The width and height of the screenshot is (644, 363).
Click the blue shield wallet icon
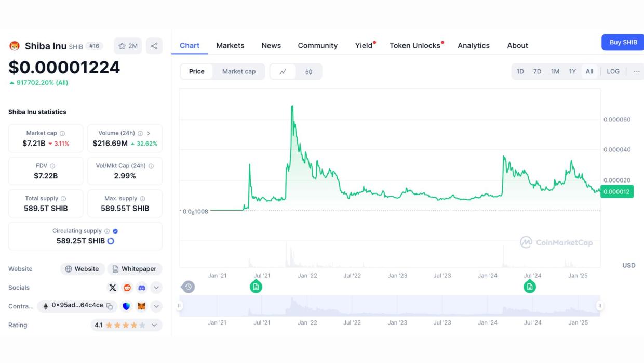[127, 306]
